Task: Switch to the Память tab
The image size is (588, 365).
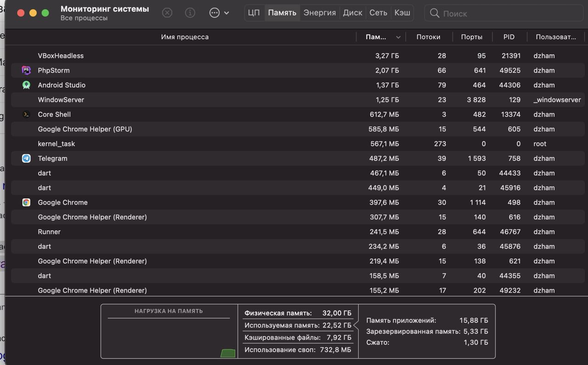Action: [282, 13]
